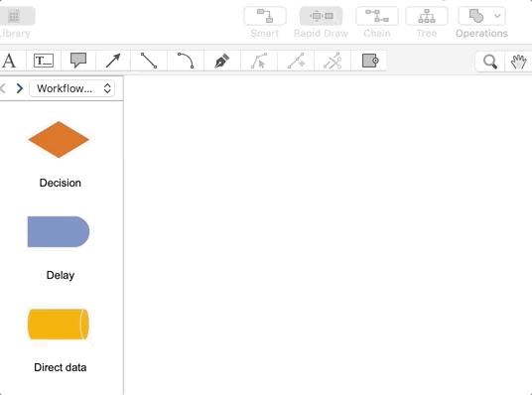
Task: Click the Delay label
Action: point(61,275)
